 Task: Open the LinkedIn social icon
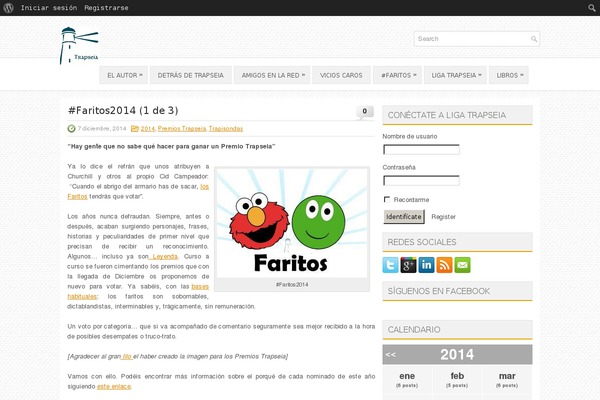tap(426, 265)
